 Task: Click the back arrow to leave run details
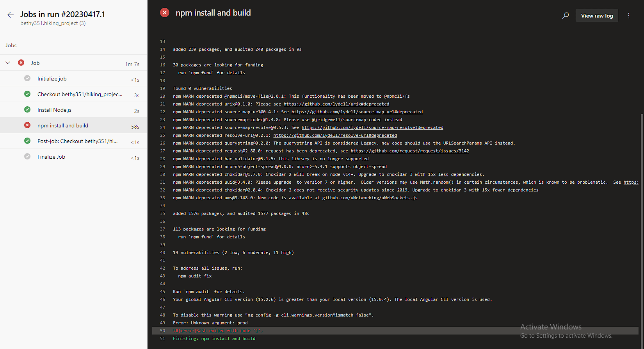[x=10, y=14]
